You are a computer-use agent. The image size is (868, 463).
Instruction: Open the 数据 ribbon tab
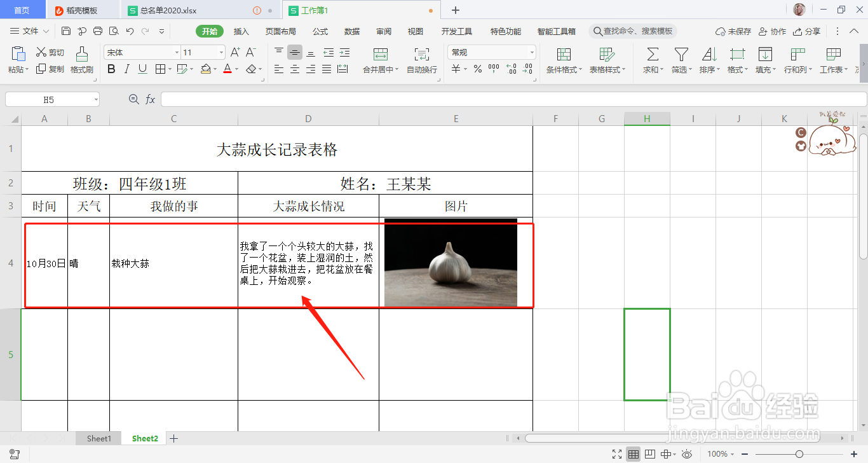point(352,31)
